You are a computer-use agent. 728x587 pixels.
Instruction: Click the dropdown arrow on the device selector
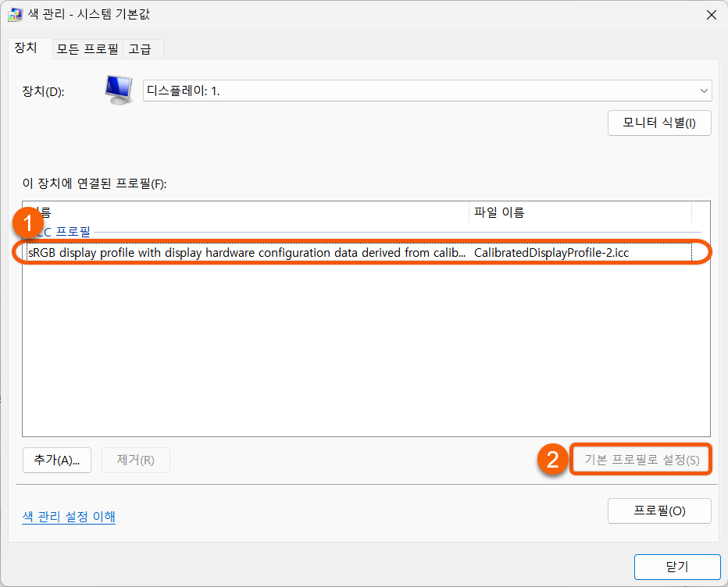(702, 90)
